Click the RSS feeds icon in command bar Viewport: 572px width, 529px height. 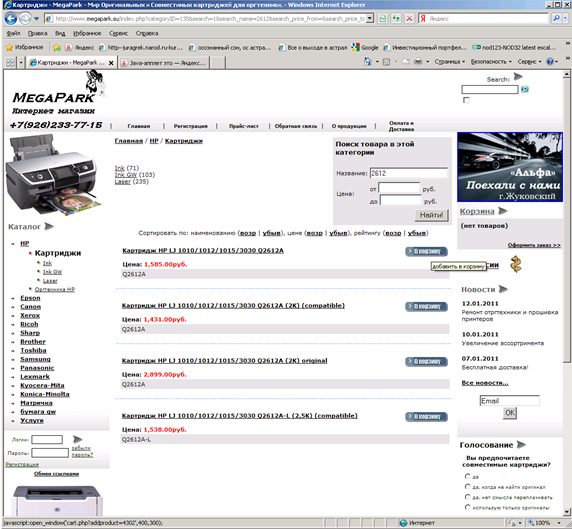[x=386, y=62]
